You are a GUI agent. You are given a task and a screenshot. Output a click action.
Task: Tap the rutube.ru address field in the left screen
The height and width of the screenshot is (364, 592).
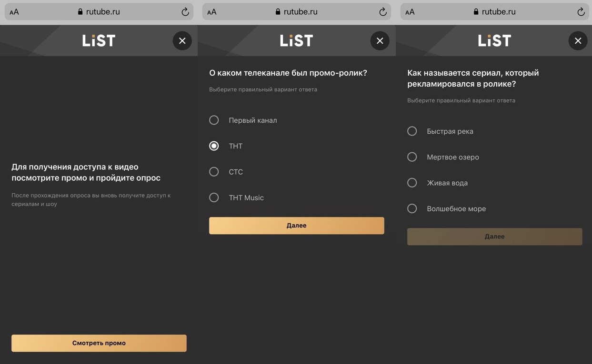[x=99, y=12]
